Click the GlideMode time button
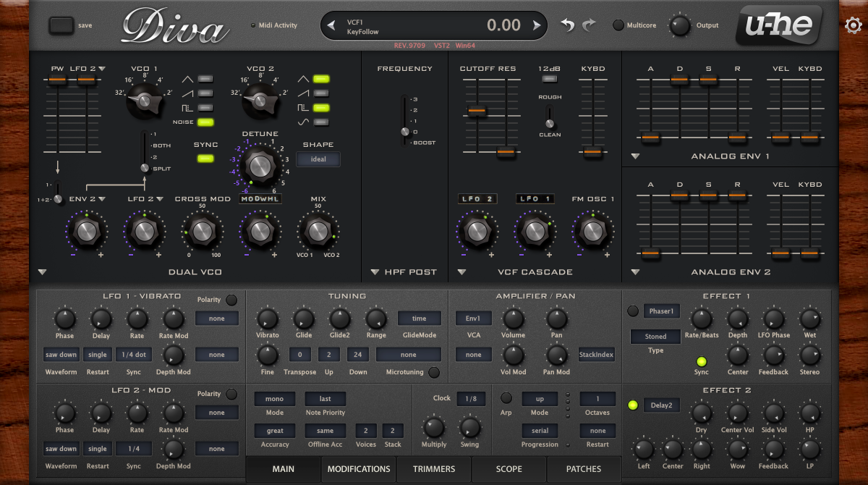 click(x=420, y=319)
